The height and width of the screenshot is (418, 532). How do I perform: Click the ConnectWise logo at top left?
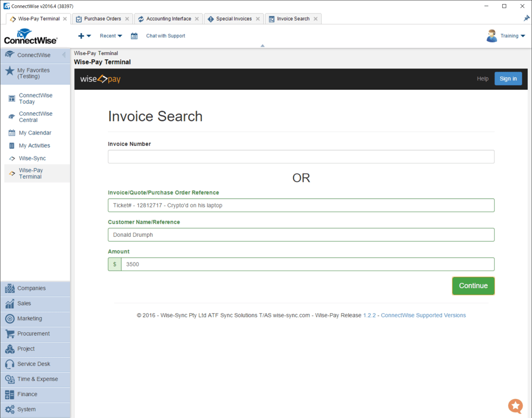click(x=31, y=36)
